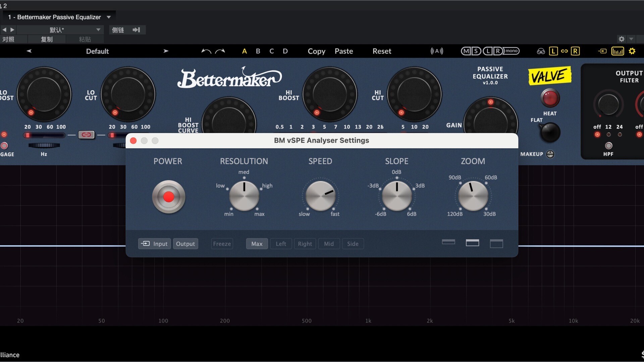Toggle the yellow L channel square icon
The image size is (644, 362).
(x=553, y=51)
